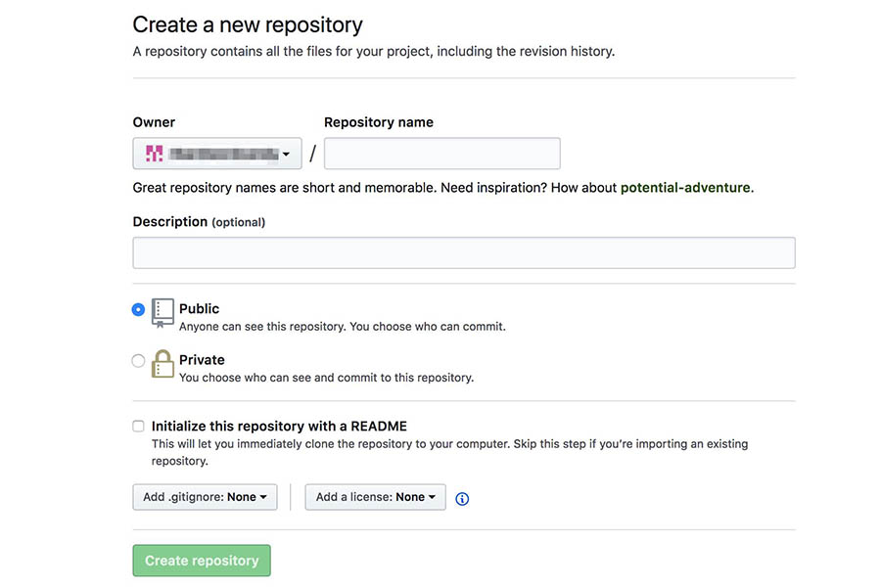
Task: Click the green Create repository button
Action: pos(202,561)
